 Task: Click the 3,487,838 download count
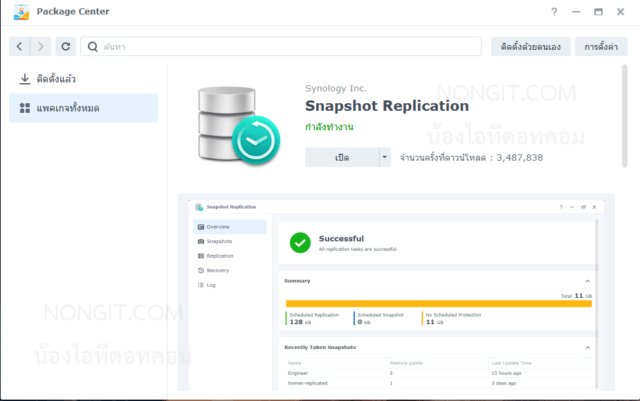[520, 158]
